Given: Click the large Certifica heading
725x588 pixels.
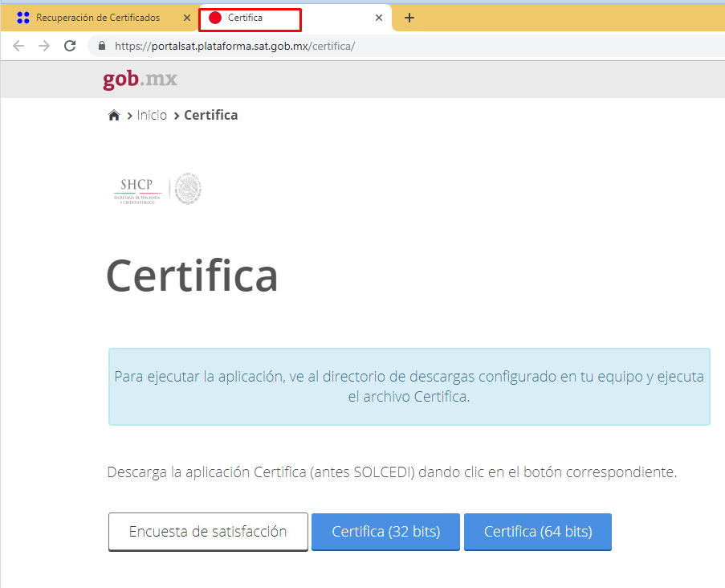Looking at the screenshot, I should click(192, 276).
